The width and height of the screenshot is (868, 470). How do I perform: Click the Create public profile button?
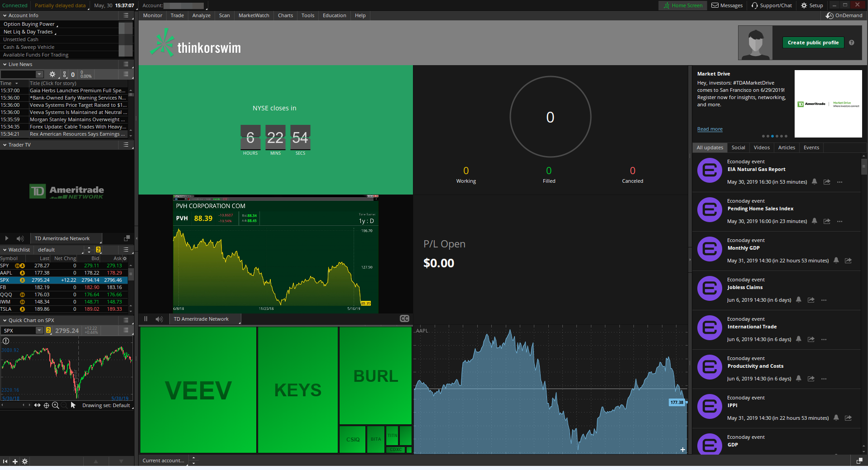[813, 43]
